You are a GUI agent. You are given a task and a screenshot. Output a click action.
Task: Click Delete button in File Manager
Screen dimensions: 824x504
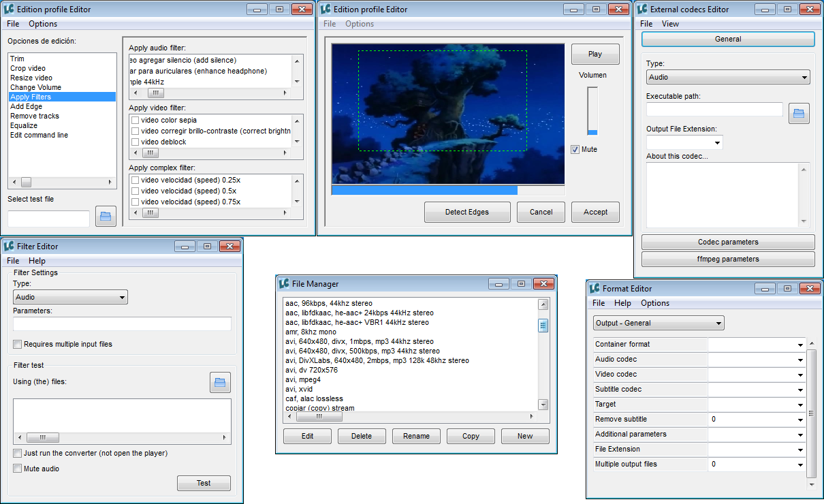click(x=362, y=436)
